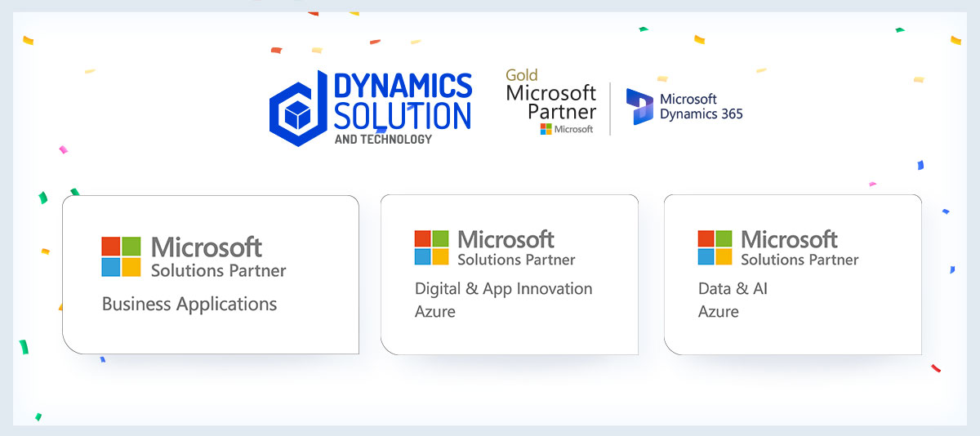Click 'Solutions Partner' in Digital & App Innovation card
Viewport: 980px width, 436px height.
point(516,260)
